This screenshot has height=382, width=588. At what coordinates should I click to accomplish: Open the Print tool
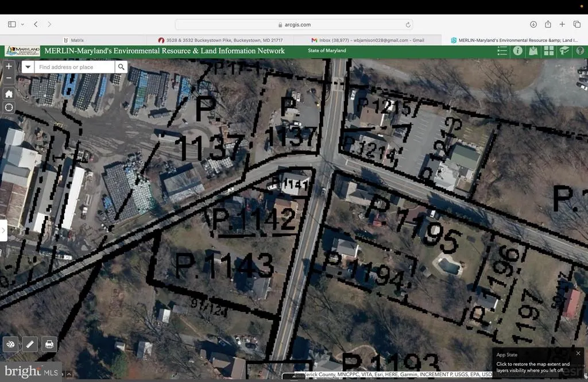[49, 344]
